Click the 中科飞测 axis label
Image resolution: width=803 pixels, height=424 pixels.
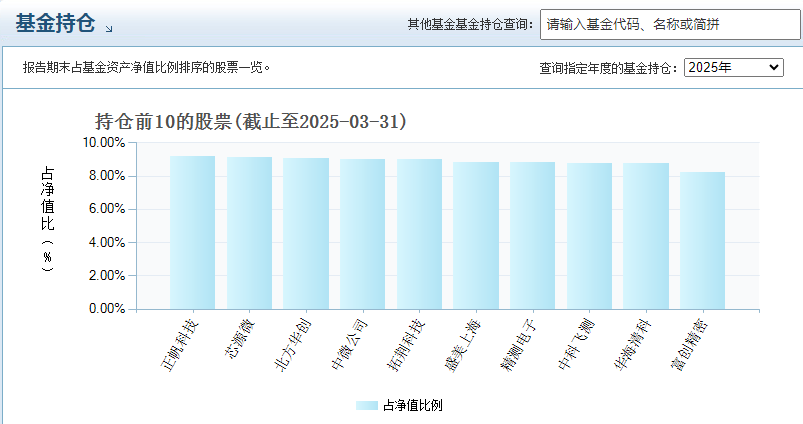(576, 345)
